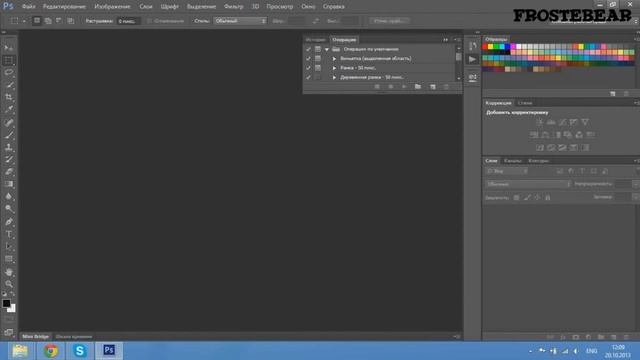The width and height of the screenshot is (640, 360).
Task: Select the Lasso tool
Action: (9, 73)
